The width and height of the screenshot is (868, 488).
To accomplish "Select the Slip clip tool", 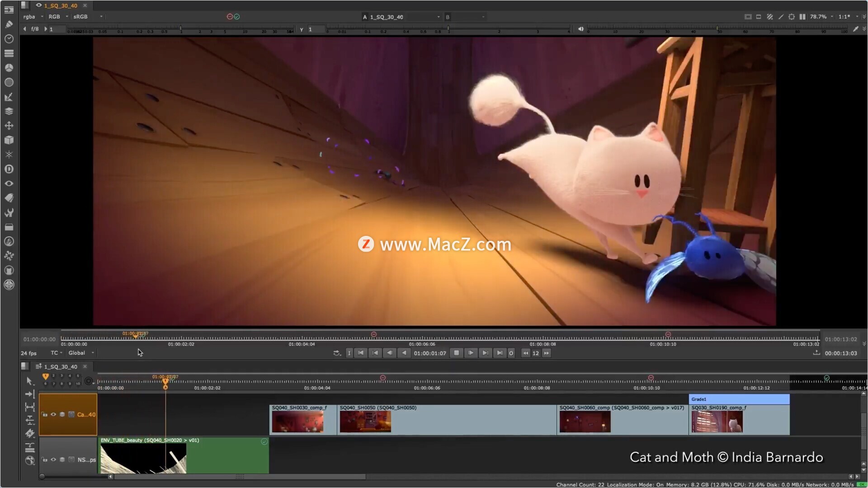I will [30, 407].
